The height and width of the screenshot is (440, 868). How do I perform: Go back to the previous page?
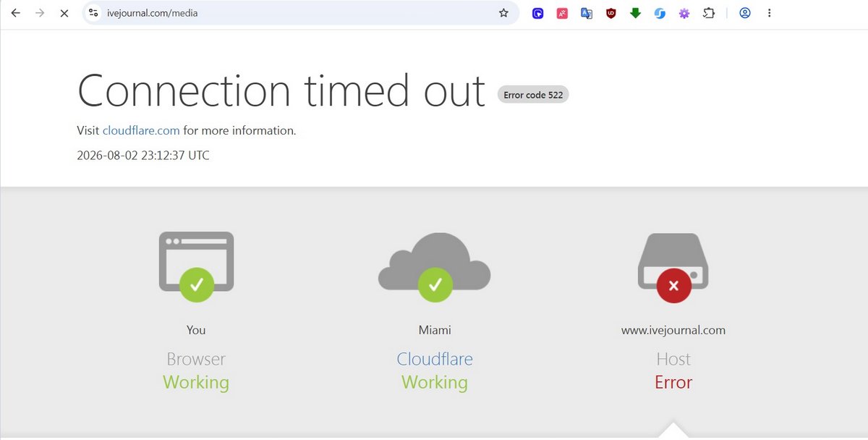tap(16, 13)
